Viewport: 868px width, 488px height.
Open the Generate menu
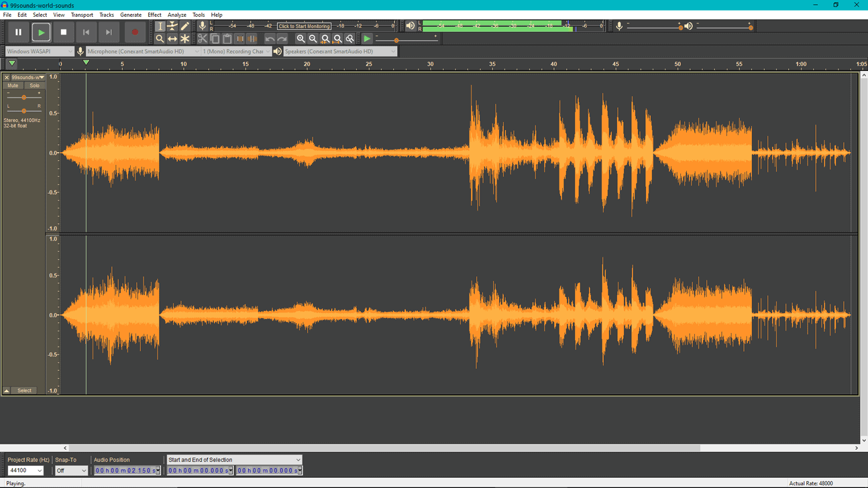(130, 15)
